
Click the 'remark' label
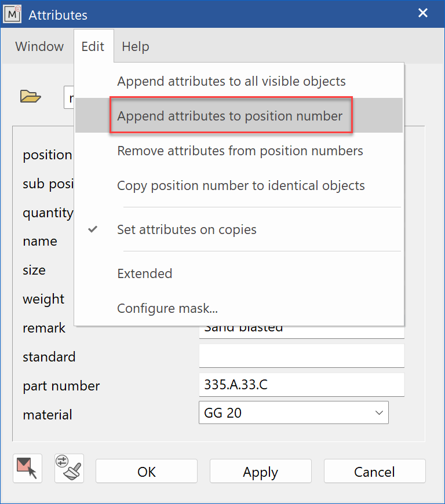click(43, 328)
